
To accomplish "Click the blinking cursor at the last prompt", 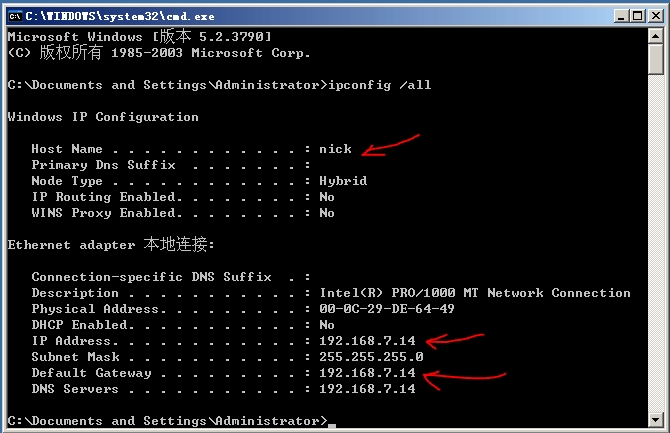I will click(x=332, y=425).
